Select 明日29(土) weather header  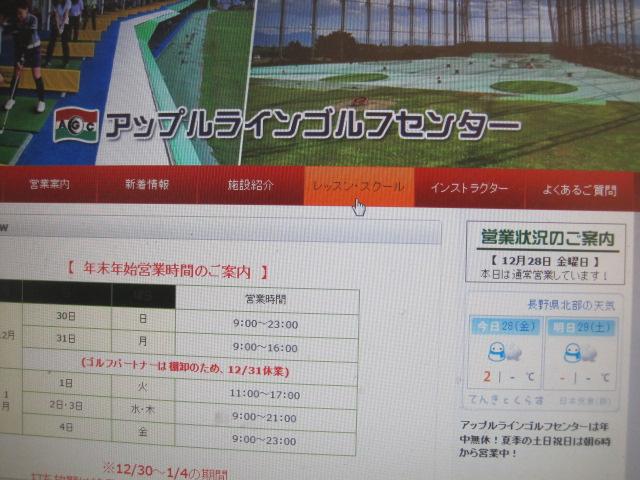click(581, 327)
